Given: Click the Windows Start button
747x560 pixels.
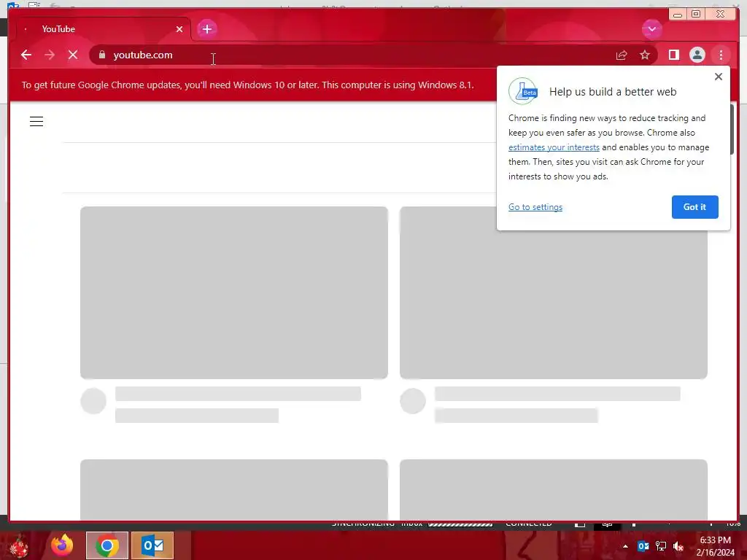Looking at the screenshot, I should pyautogui.click(x=19, y=545).
